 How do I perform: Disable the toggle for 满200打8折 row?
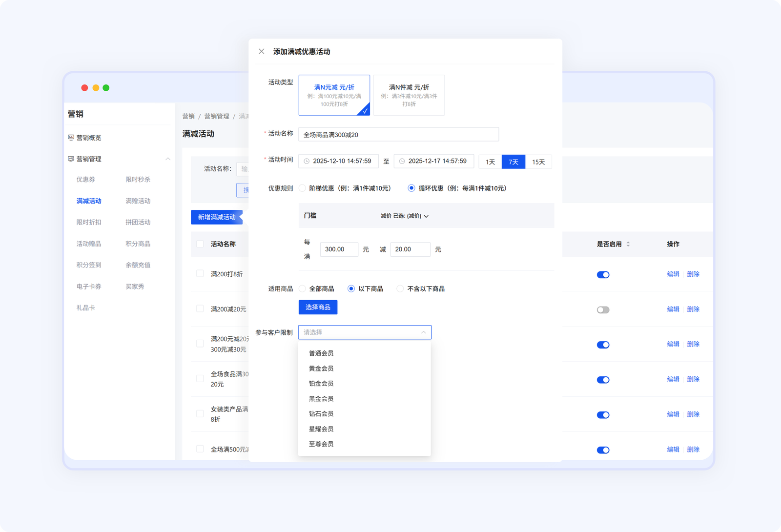(x=603, y=275)
